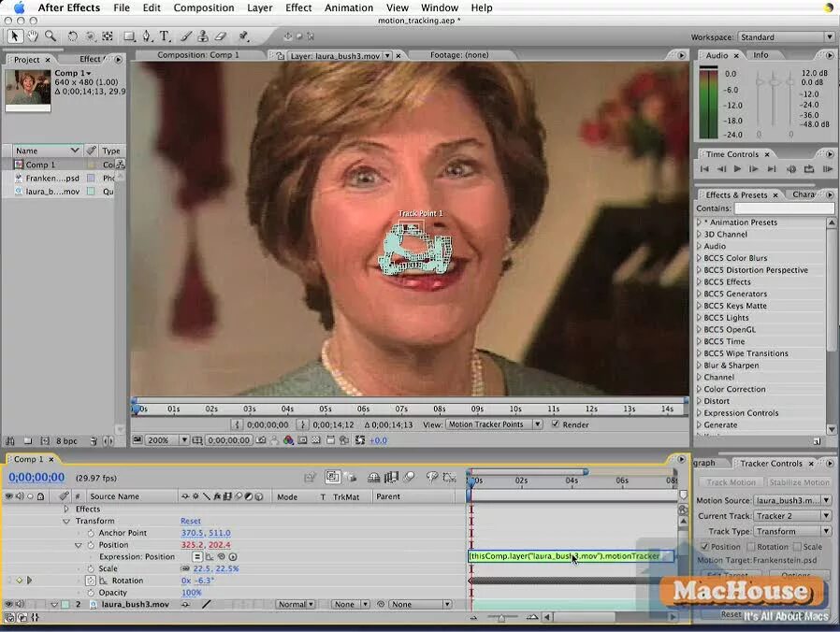Select the Pan Behind tool

(x=108, y=36)
